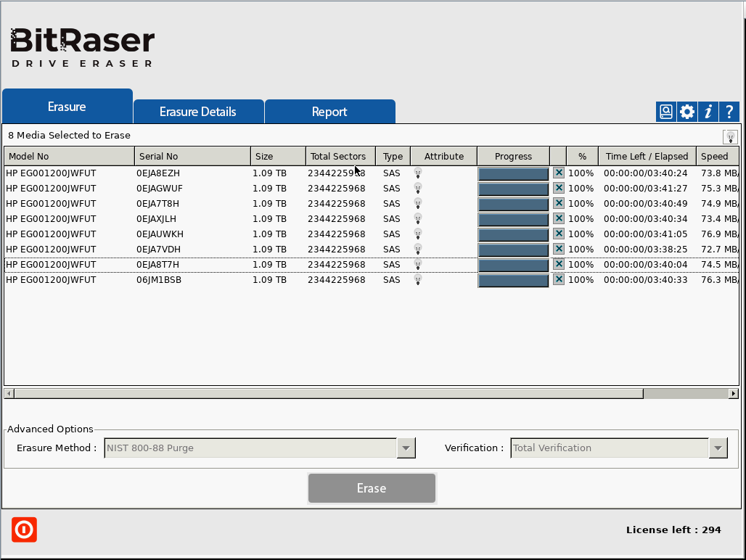Sort by Time Left / Elapsed column header
The height and width of the screenshot is (560, 746).
point(647,157)
